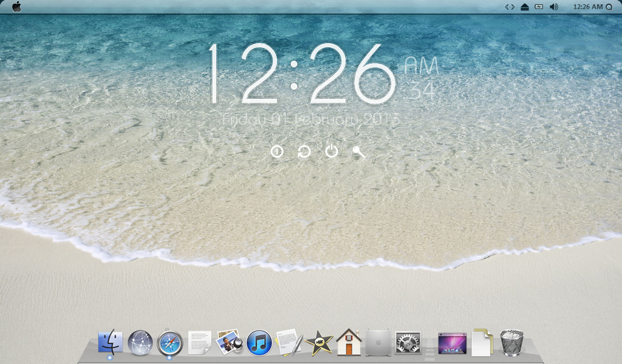Launch Finder from the dock

[x=110, y=343]
